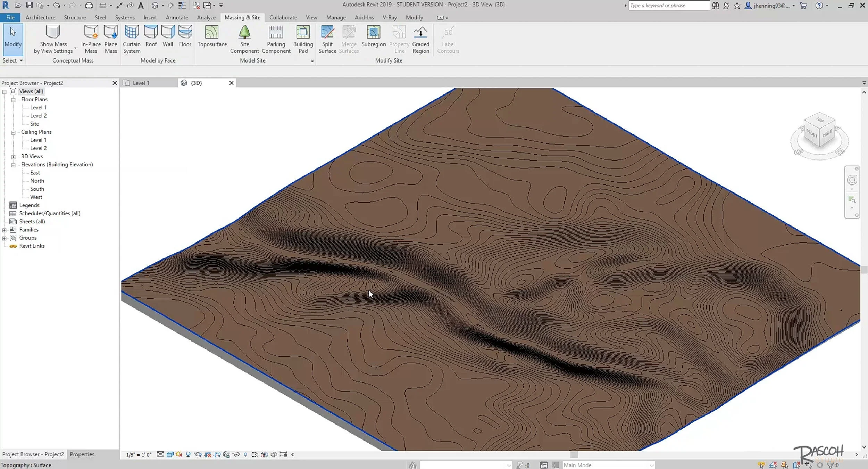Screen dimensions: 868x469
Task: Switch to the Massing & Site ribbon tab
Action: (242, 17)
